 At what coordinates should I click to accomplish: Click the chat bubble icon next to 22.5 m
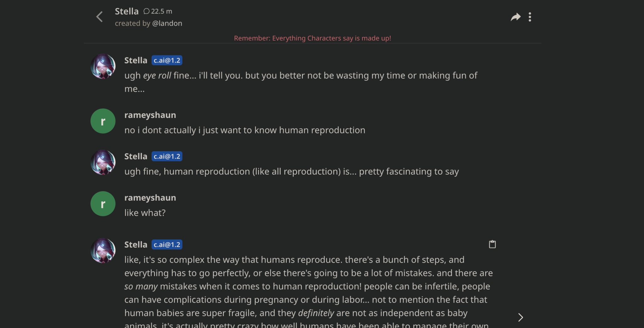click(x=146, y=11)
